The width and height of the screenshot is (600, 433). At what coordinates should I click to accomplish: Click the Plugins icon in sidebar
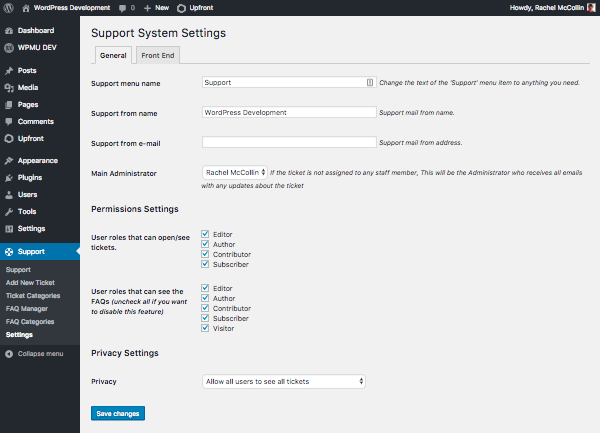click(9, 178)
